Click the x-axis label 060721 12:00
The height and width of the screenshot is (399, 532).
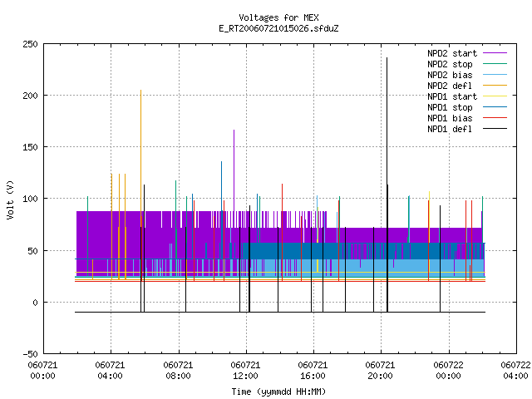[x=246, y=371]
